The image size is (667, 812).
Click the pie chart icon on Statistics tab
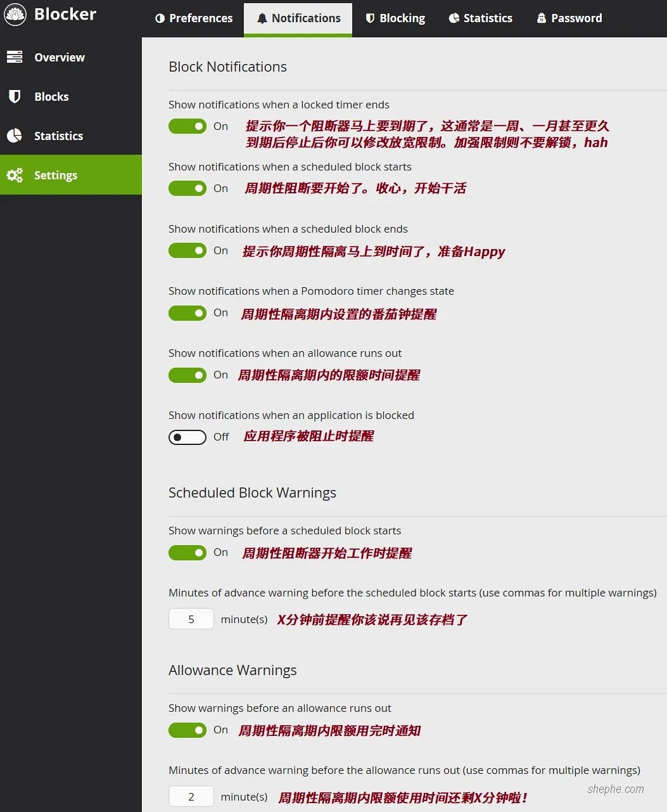(x=455, y=18)
